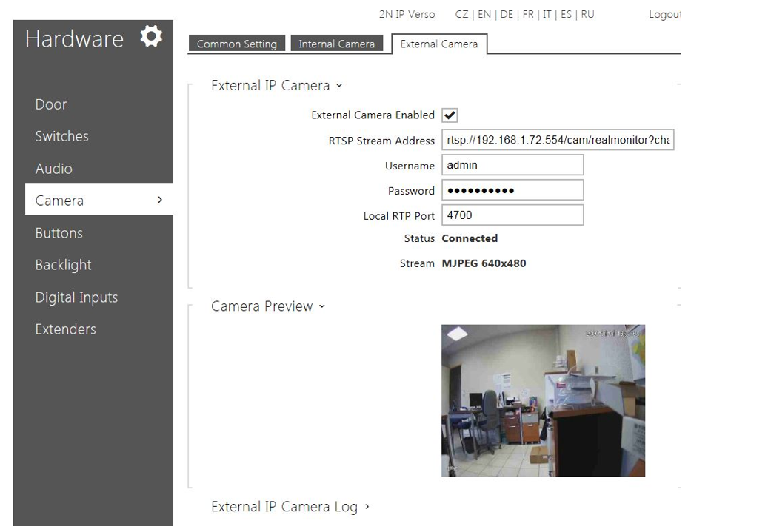Focus the Username input field
Image resolution: width=768 pixels, height=532 pixels.
pyautogui.click(x=512, y=165)
